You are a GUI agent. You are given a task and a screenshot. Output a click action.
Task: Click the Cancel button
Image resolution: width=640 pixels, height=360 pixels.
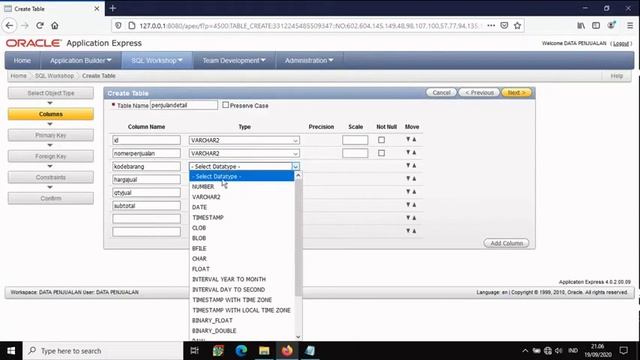coord(441,93)
